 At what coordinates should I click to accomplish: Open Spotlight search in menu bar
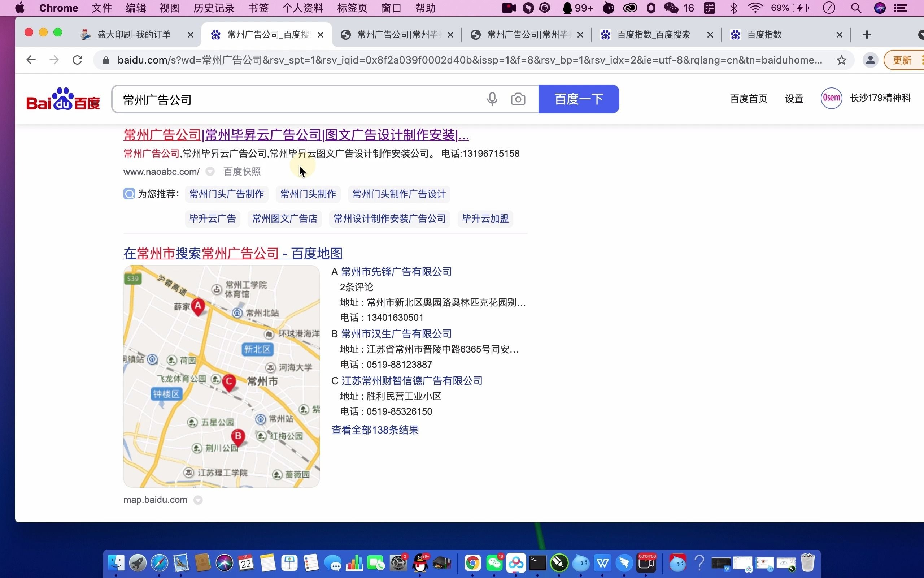856,8
